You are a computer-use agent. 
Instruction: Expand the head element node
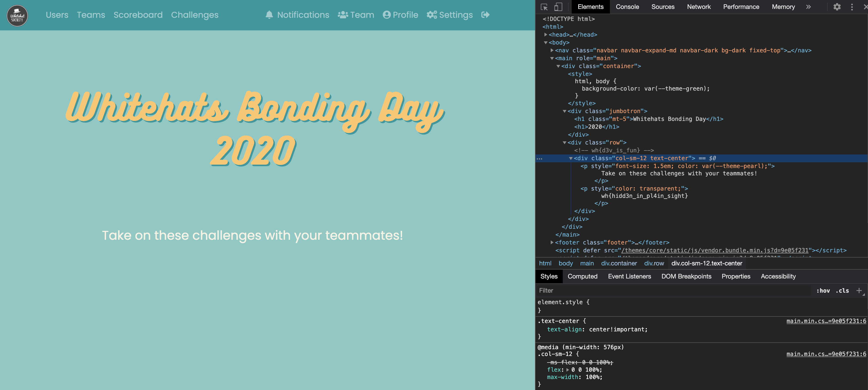[x=546, y=34]
